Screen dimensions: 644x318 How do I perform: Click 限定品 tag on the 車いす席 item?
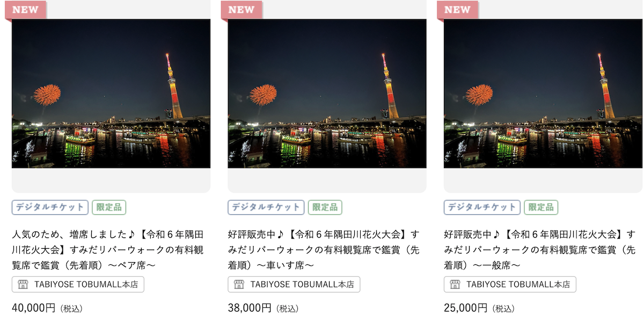pyautogui.click(x=325, y=207)
